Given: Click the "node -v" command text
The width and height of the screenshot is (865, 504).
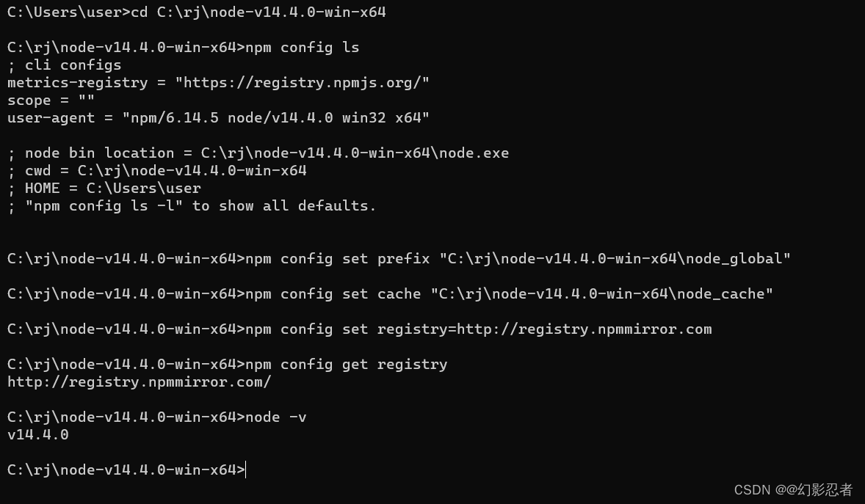Looking at the screenshot, I should pos(275,417).
